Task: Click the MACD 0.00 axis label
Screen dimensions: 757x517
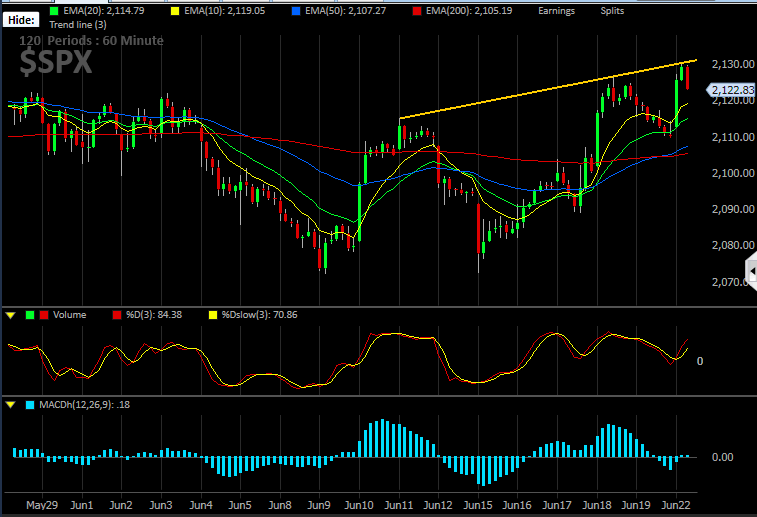Action: 723,457
